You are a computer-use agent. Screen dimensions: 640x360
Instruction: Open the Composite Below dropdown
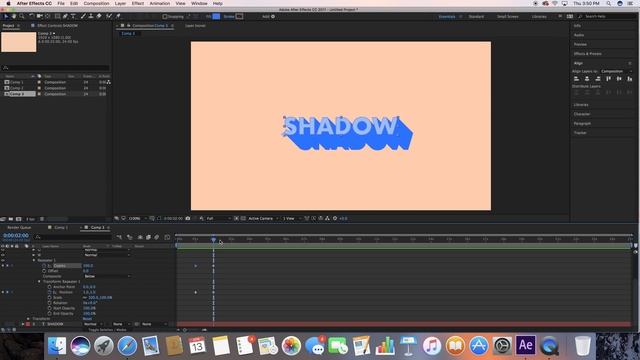(107, 276)
